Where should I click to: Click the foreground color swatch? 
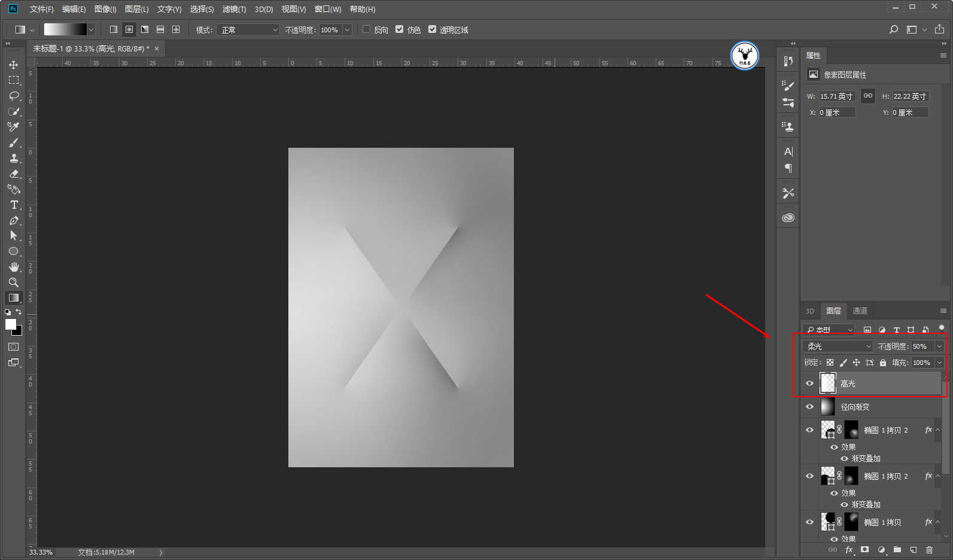click(10, 324)
